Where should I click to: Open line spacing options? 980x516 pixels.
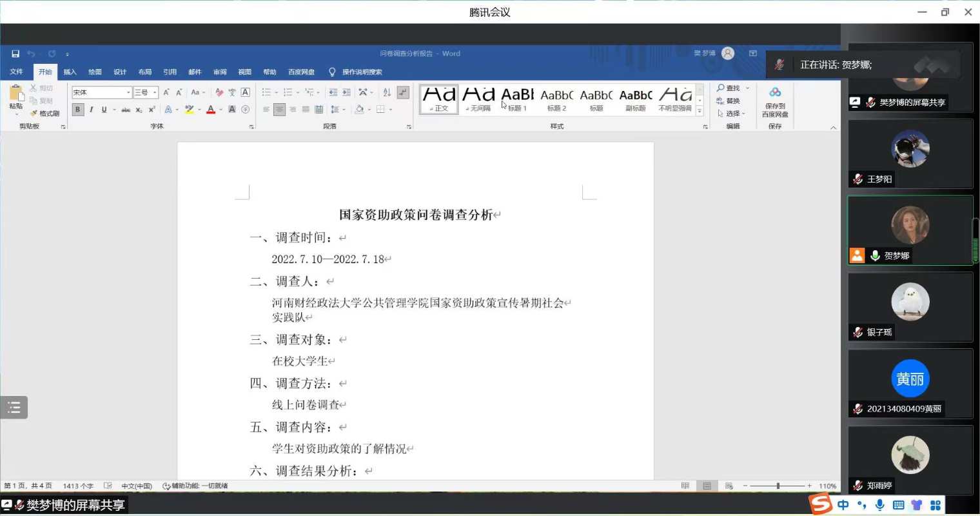[x=338, y=110]
